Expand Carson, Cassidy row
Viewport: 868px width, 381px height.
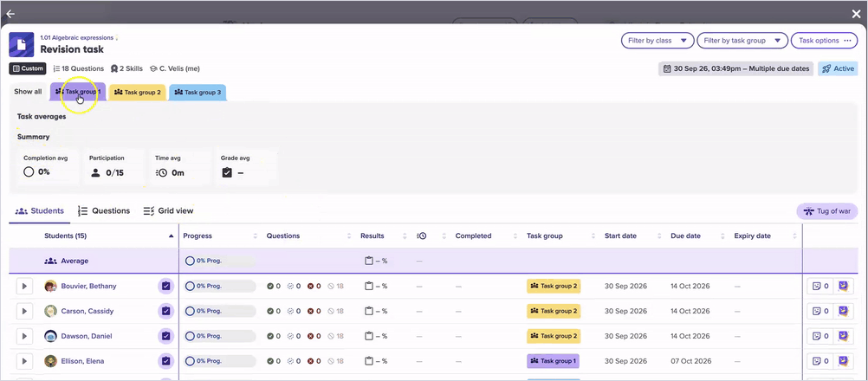(x=24, y=312)
